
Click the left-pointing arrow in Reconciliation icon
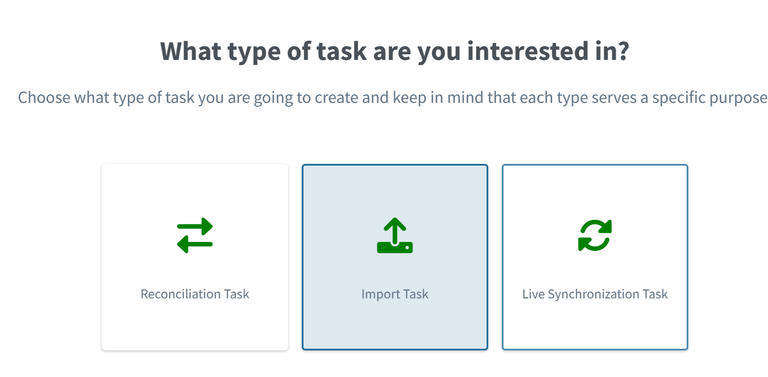[x=195, y=244]
